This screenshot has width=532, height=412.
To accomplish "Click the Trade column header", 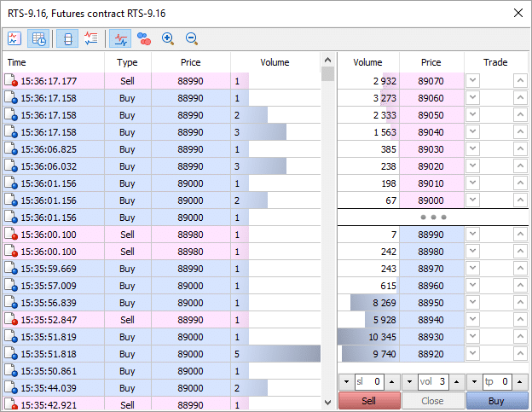I will 494,62.
